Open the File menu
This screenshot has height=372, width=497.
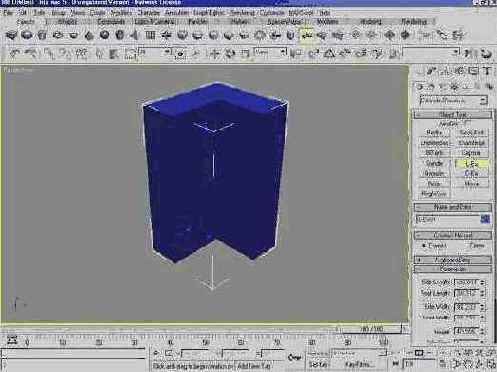tap(8, 13)
